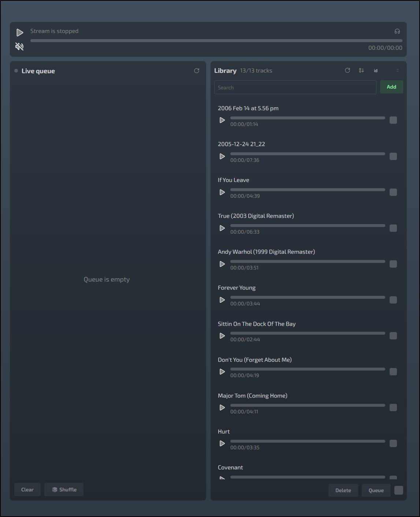This screenshot has width=420, height=517.
Task: Click the '00:00/00:00' stream time
Action: [385, 48]
